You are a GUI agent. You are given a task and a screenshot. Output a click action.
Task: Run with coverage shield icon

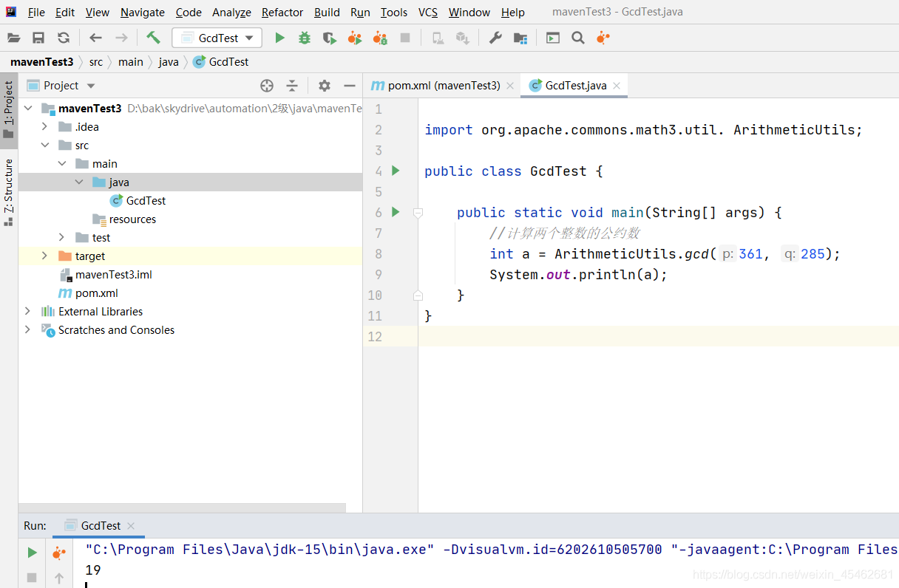330,38
